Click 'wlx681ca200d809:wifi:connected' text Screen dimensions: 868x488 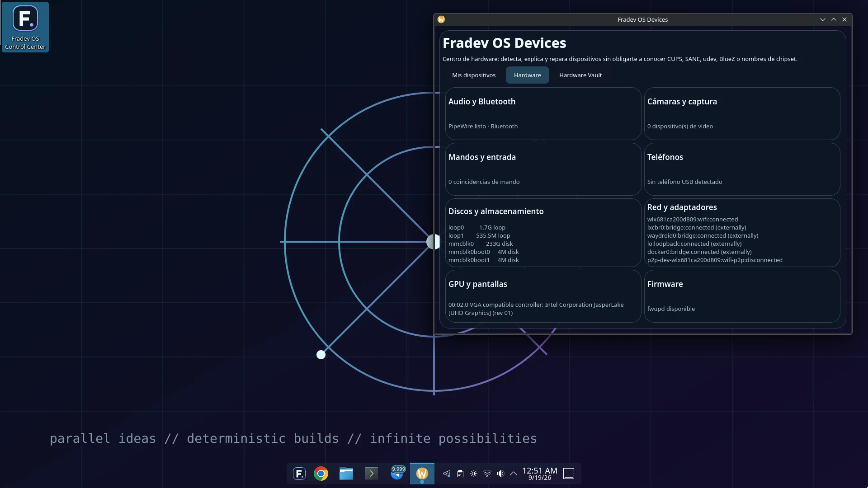pyautogui.click(x=692, y=219)
